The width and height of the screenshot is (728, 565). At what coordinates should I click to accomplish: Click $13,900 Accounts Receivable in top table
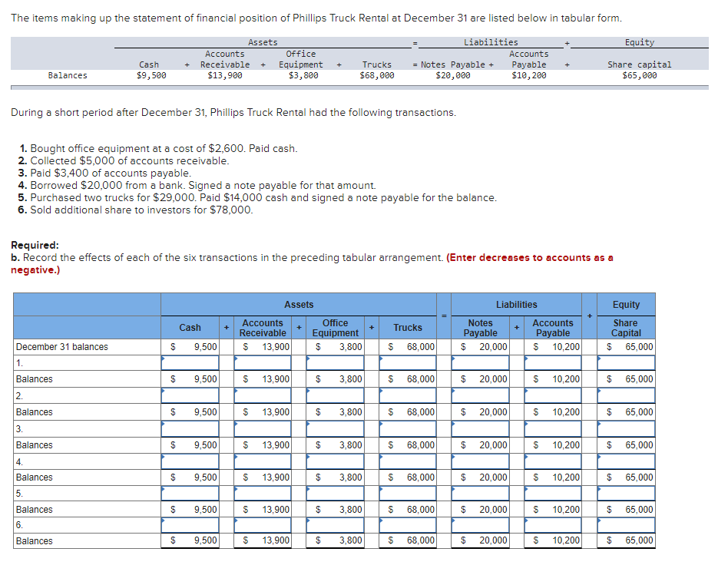tap(225, 75)
